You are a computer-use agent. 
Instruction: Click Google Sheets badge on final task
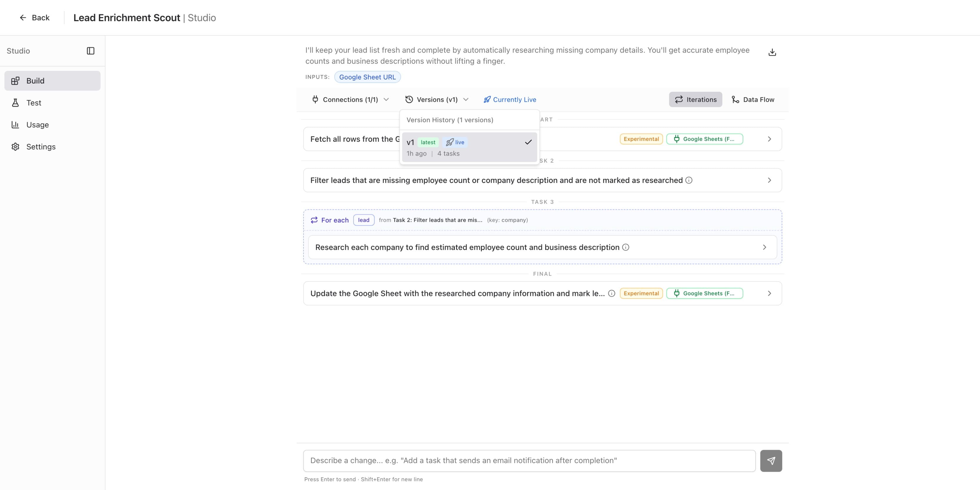[704, 293]
